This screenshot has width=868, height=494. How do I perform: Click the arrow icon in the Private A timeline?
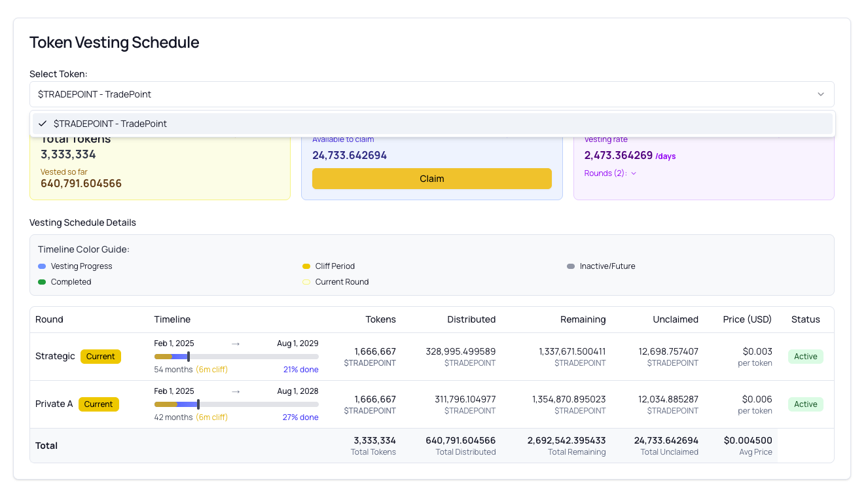(235, 391)
